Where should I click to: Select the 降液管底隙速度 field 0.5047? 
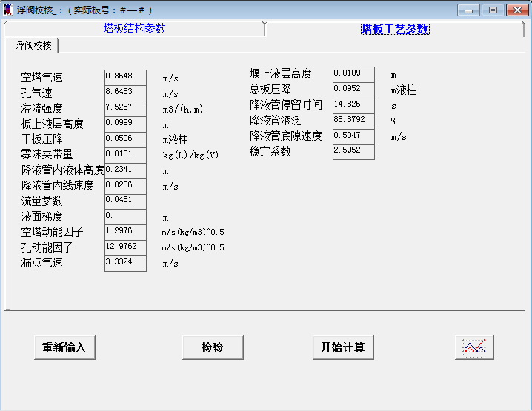click(x=353, y=137)
